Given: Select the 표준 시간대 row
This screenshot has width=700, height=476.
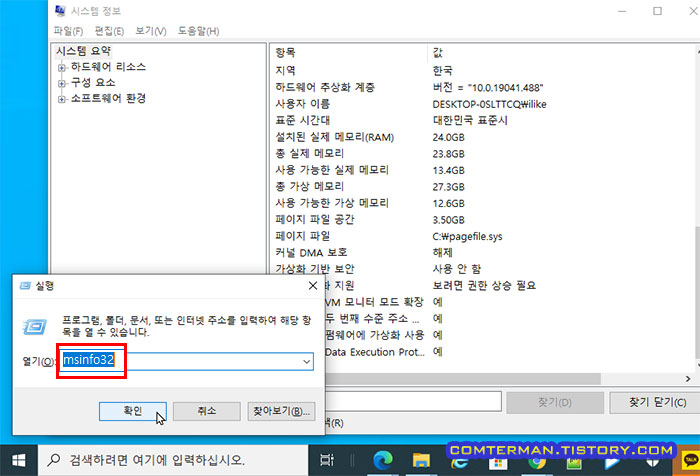Looking at the screenshot, I should (482, 120).
